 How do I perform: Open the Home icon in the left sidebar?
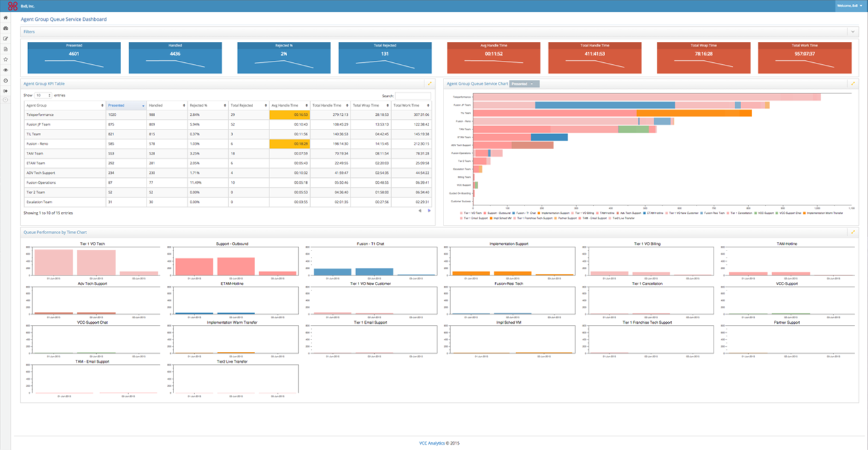5,17
